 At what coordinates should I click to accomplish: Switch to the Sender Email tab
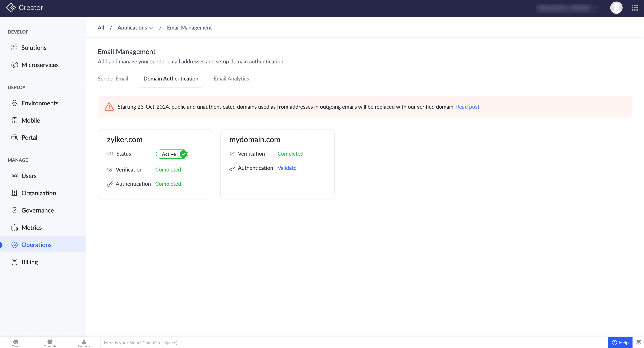pos(113,79)
